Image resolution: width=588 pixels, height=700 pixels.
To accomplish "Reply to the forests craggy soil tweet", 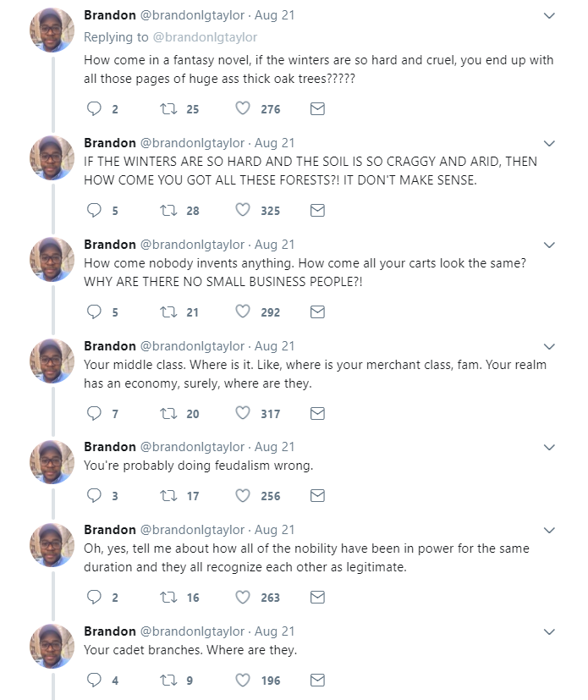I will 95,211.
